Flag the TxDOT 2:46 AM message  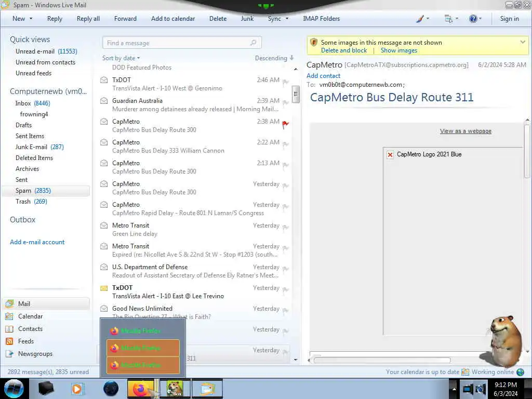click(x=285, y=82)
